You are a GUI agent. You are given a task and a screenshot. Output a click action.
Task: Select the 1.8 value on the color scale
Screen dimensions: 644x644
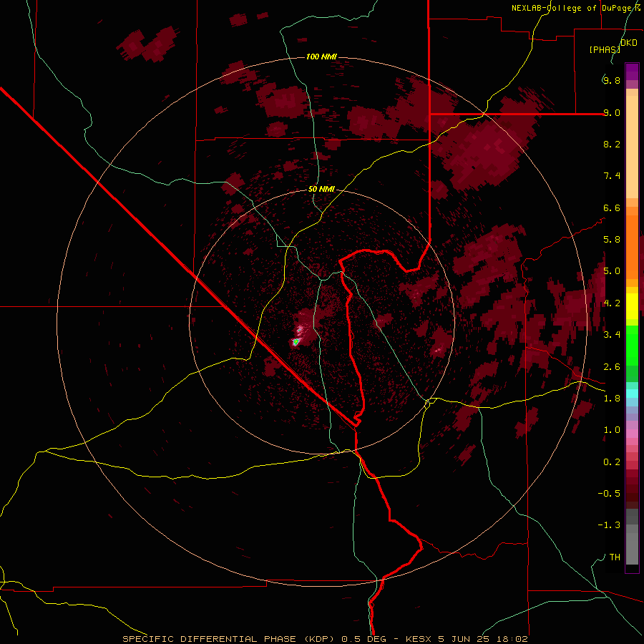coord(611,399)
